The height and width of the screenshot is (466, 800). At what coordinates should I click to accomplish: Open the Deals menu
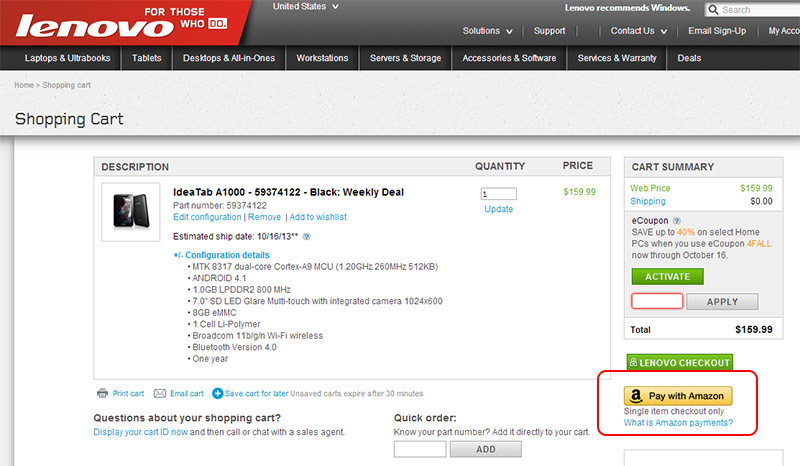tap(689, 58)
